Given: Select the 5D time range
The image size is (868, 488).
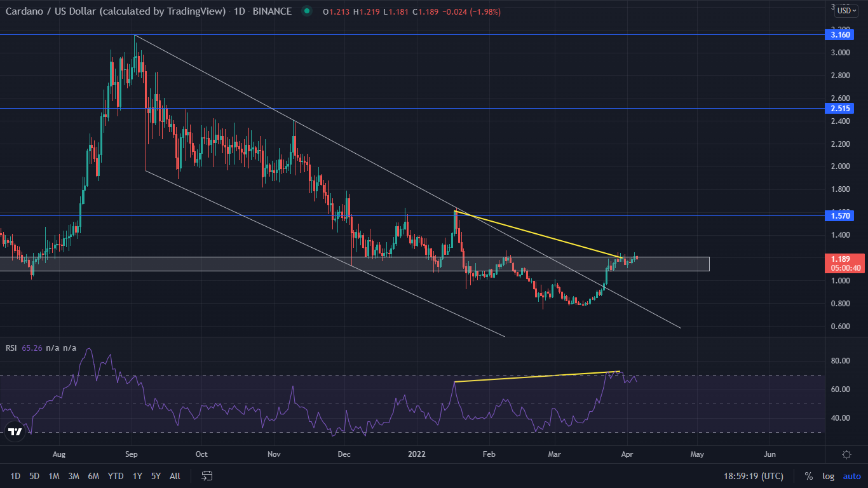Looking at the screenshot, I should tap(34, 476).
